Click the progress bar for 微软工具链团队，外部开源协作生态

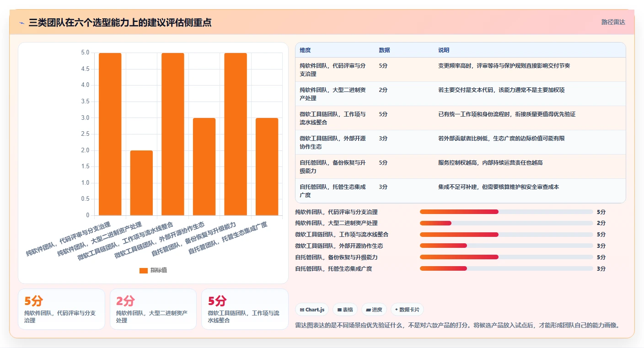coord(506,246)
